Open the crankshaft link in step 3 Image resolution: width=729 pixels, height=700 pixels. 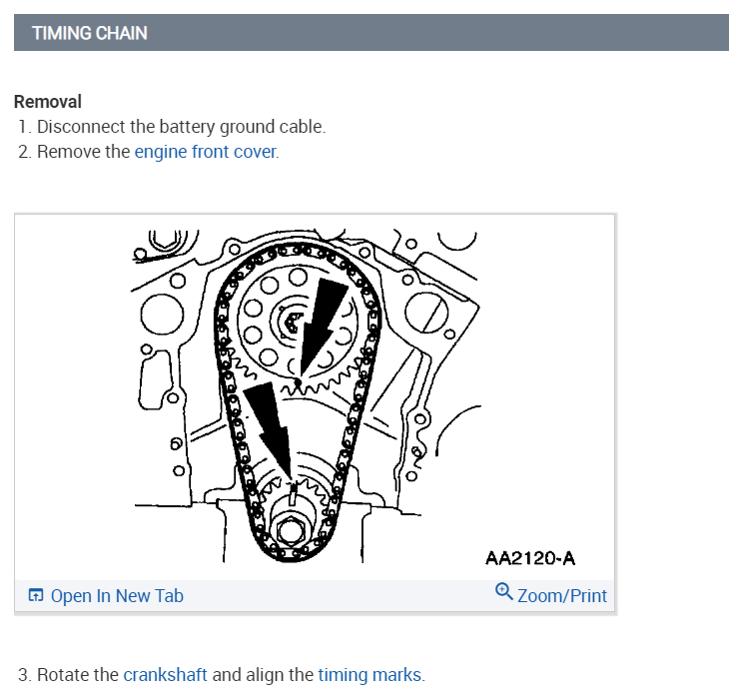coord(165,674)
